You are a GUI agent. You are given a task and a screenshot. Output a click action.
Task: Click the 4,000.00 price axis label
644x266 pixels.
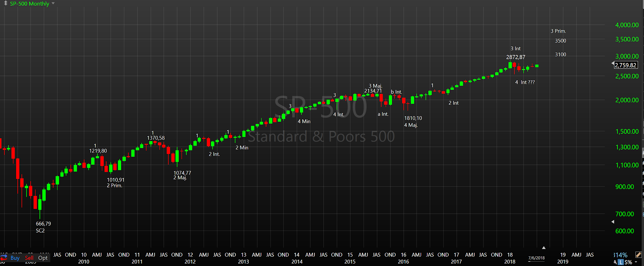point(627,25)
